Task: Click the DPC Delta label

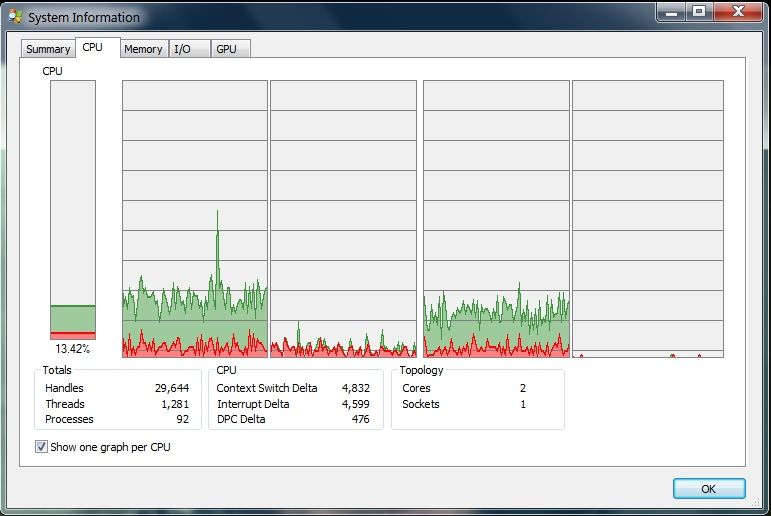Action: 241,419
